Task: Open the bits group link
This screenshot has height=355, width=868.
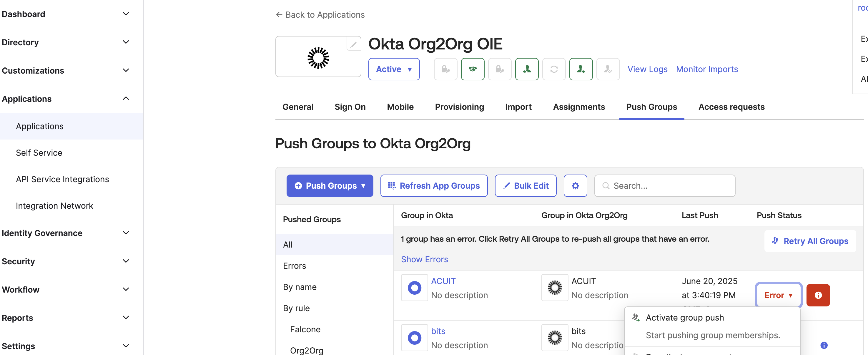Action: click(438, 331)
